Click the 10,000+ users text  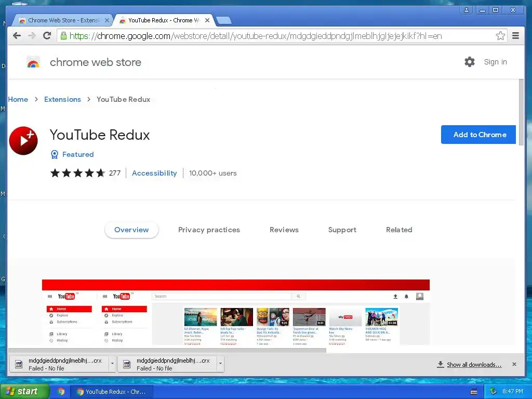(212, 173)
